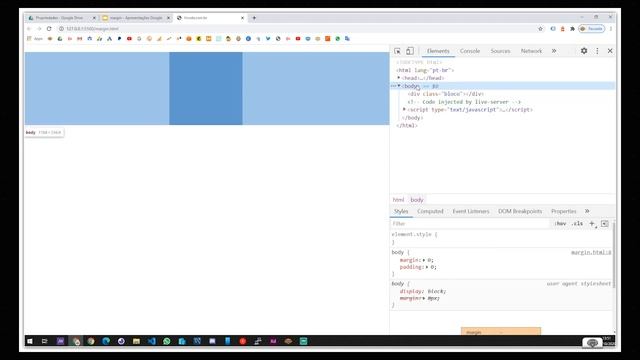Open Microsoft Edge from the taskbar
640x360 pixels.
coord(106,341)
